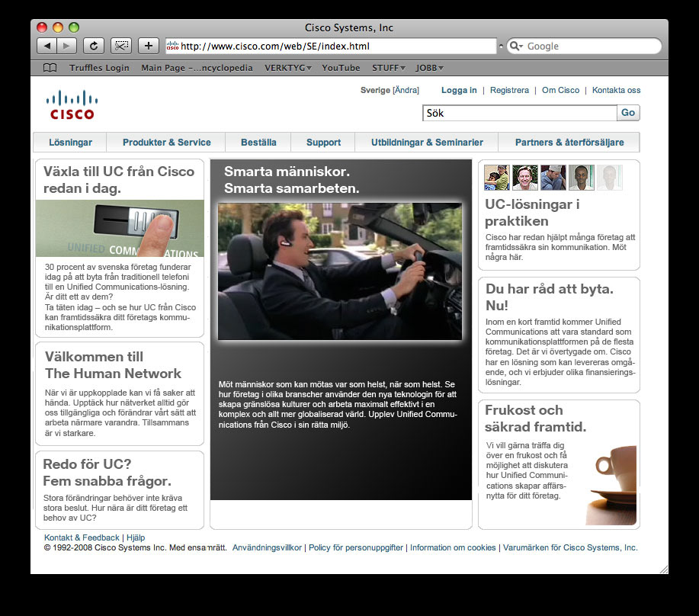Click the Logga in link
This screenshot has width=699, height=616.
click(459, 90)
